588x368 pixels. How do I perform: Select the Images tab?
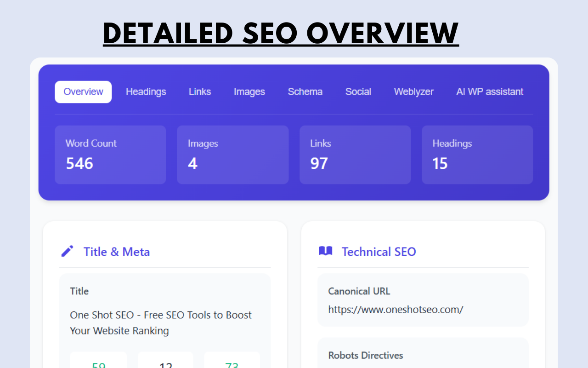[x=249, y=92]
